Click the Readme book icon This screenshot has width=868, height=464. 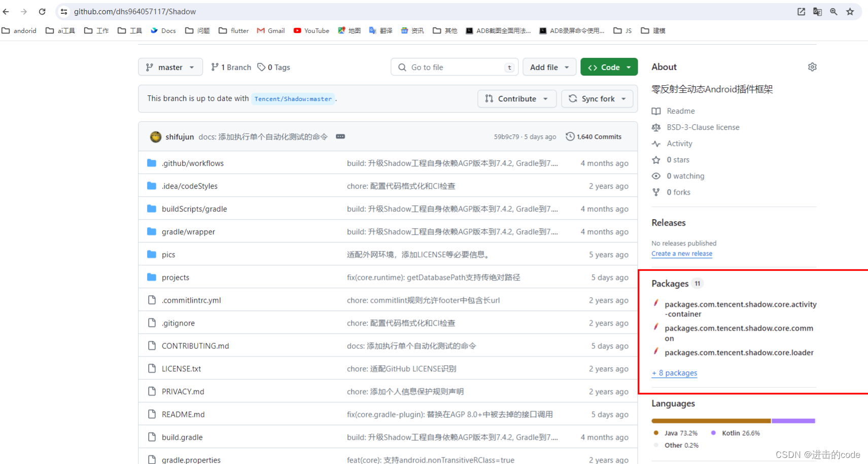click(656, 111)
